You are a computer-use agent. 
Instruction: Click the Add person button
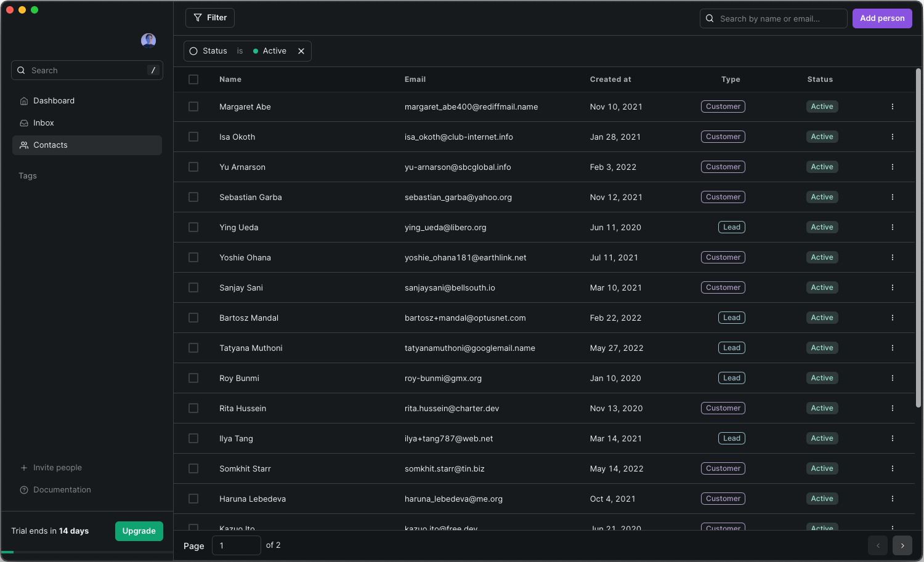[882, 18]
